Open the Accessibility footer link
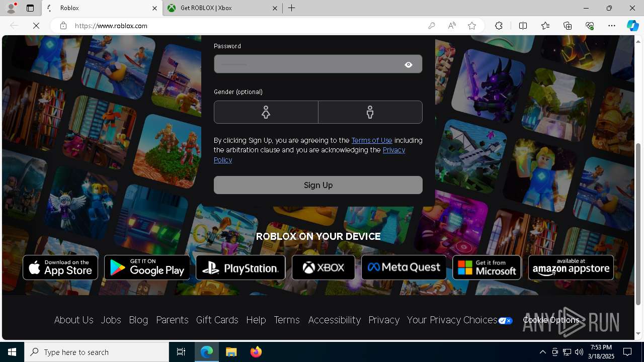The width and height of the screenshot is (644, 362). tap(334, 320)
